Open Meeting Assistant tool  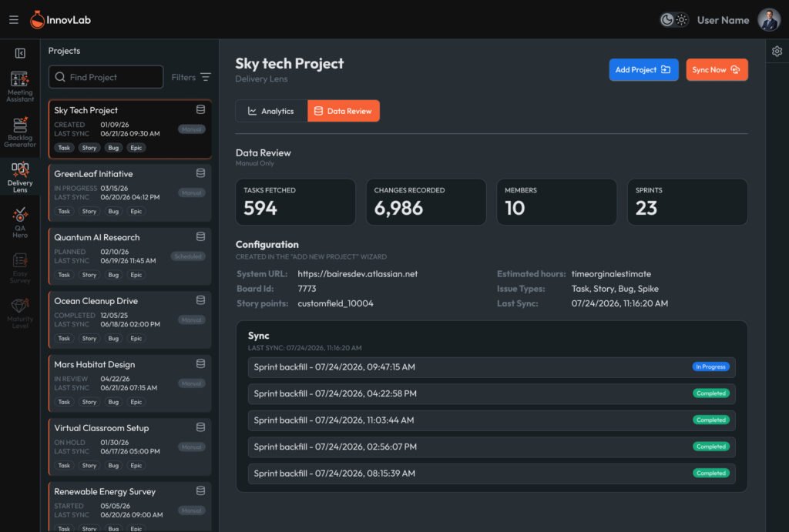click(20, 86)
